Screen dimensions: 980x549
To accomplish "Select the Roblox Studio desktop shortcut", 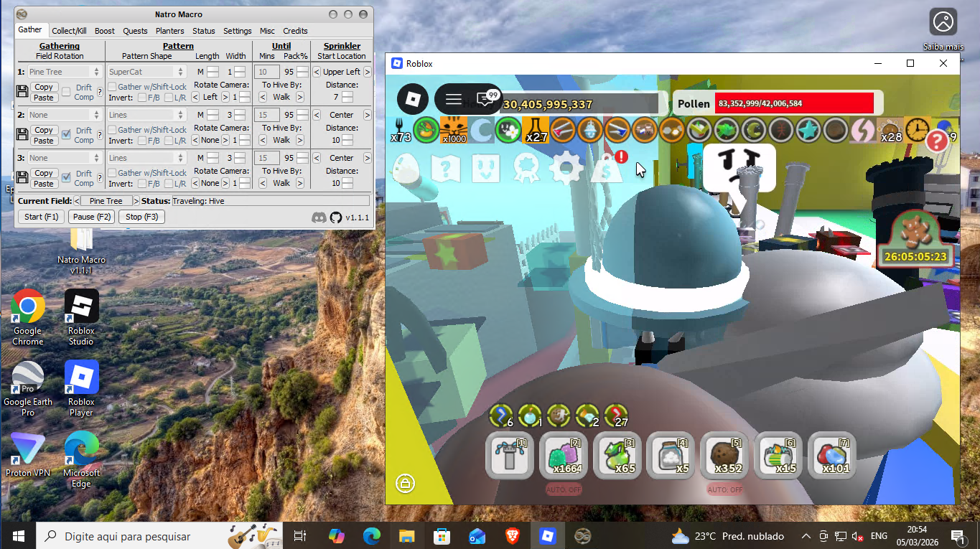I will point(81,316).
